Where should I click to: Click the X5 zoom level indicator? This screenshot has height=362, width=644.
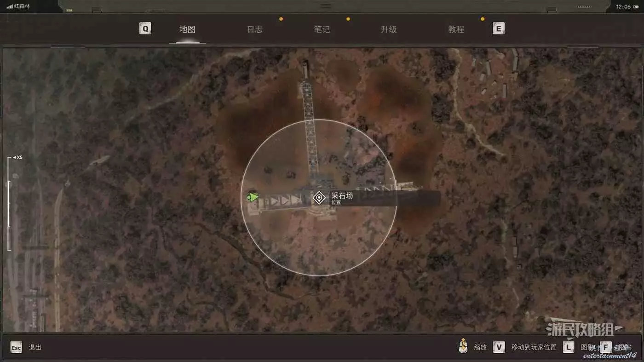pyautogui.click(x=17, y=157)
